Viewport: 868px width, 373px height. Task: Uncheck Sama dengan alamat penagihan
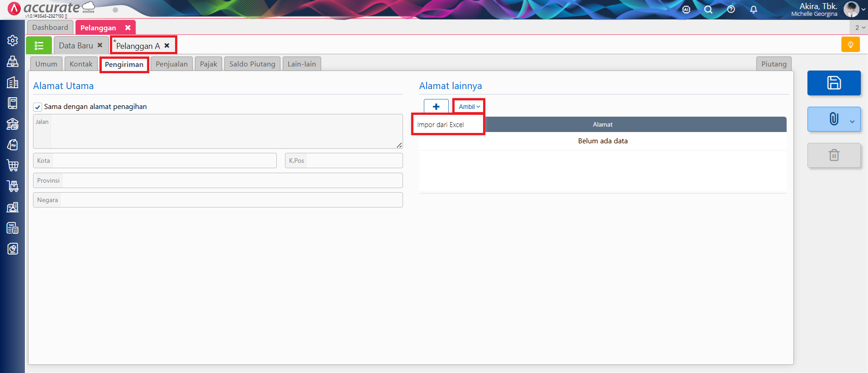[38, 107]
